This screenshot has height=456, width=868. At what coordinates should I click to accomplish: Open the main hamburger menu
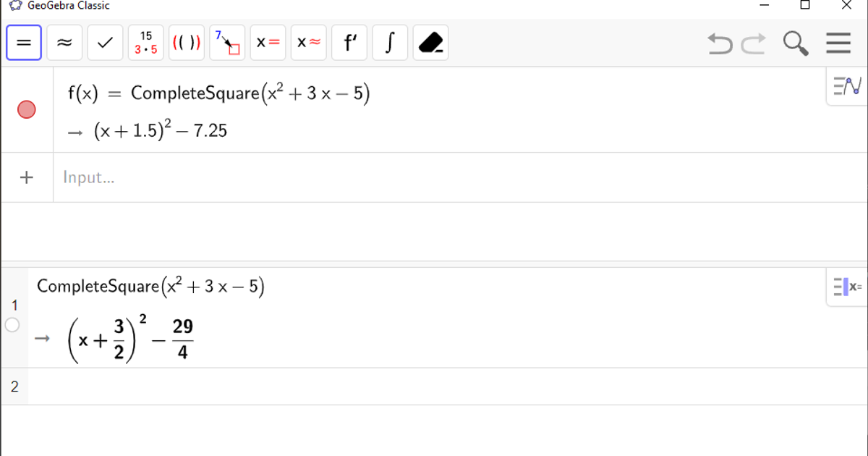point(838,43)
